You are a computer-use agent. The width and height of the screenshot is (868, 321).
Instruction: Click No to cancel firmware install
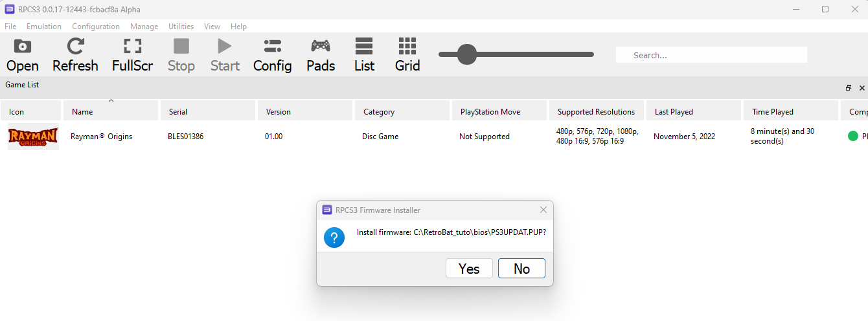tap(521, 269)
